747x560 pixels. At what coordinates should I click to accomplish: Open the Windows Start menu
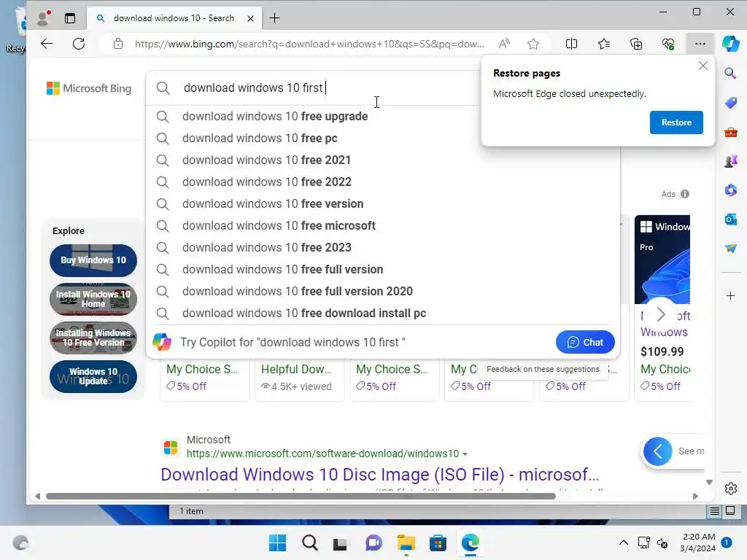(x=277, y=542)
